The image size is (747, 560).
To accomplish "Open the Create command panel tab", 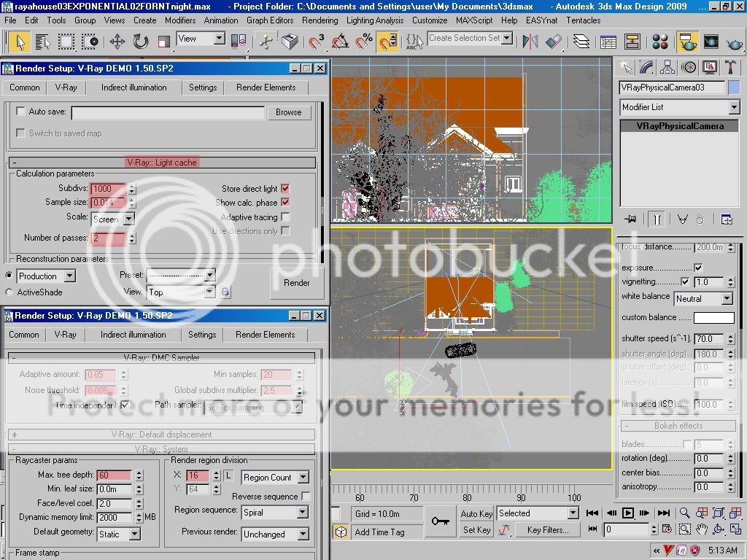I will [626, 68].
